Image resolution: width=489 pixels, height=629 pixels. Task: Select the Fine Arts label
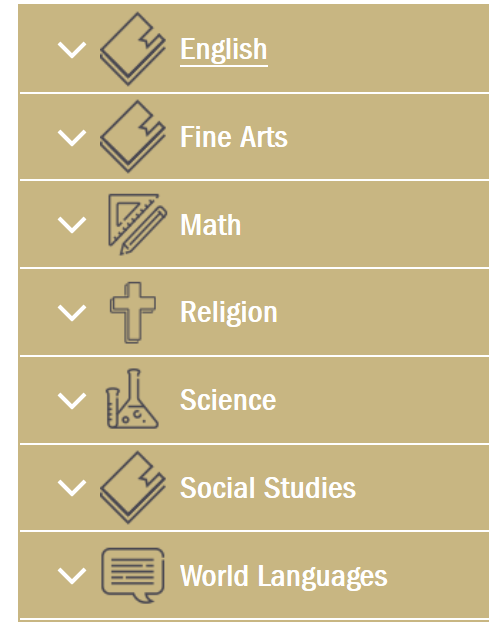point(234,137)
